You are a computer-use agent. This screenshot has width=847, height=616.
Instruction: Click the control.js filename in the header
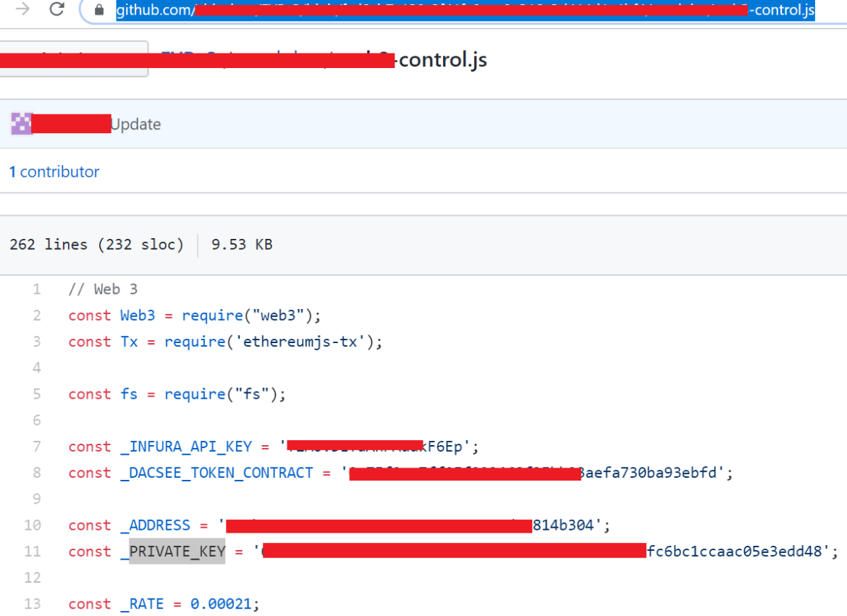click(442, 59)
